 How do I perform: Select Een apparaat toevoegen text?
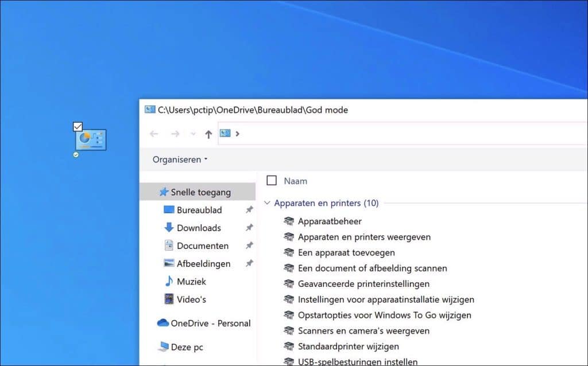[346, 253]
